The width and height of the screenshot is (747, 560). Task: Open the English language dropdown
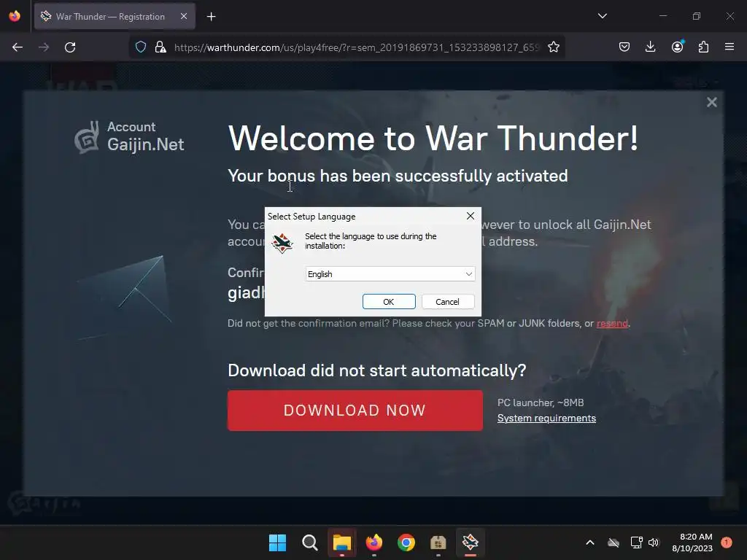click(x=390, y=274)
